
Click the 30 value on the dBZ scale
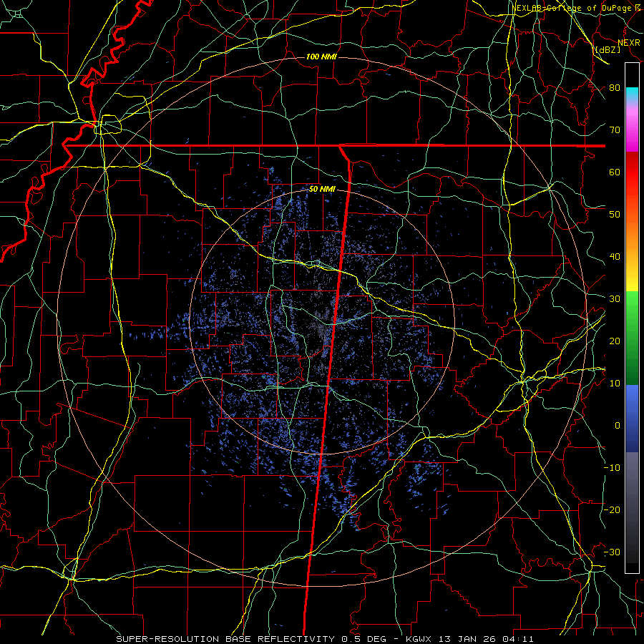[x=615, y=299]
